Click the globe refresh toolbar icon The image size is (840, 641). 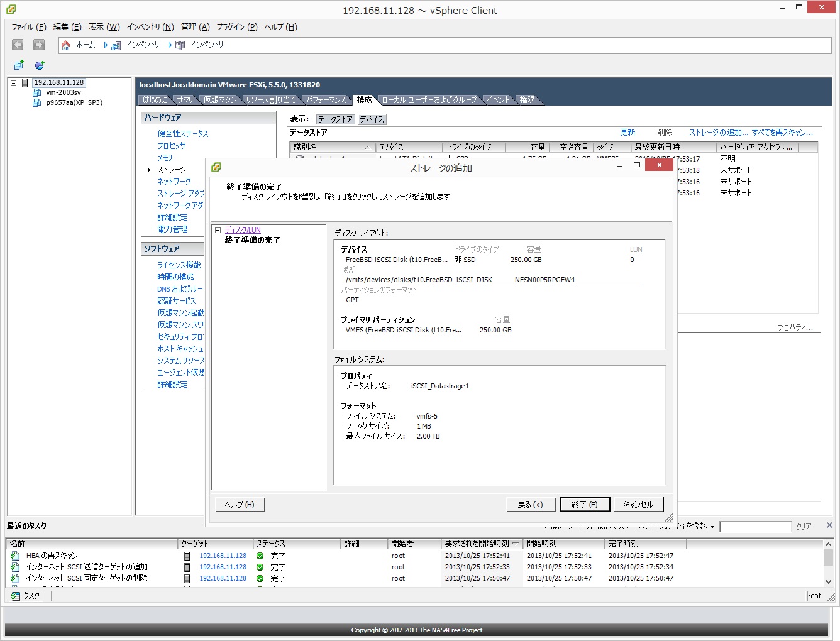tap(40, 65)
